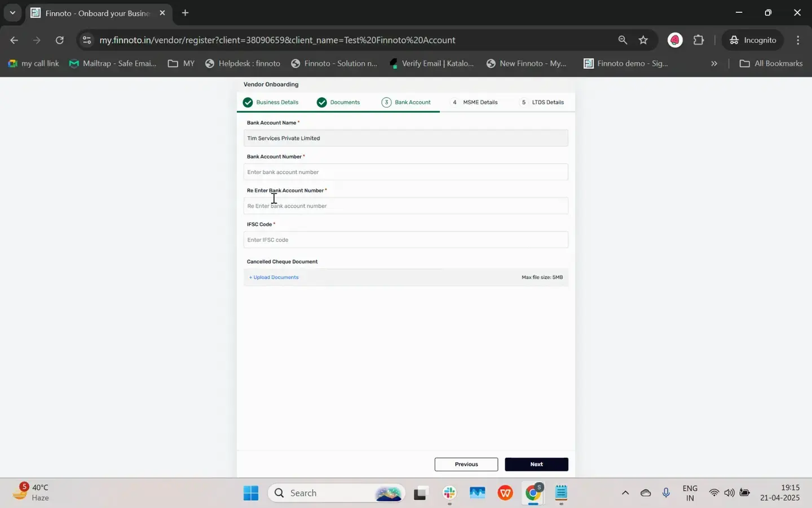Click the Re Enter Bank Account Number field
The image size is (812, 508).
(x=405, y=206)
